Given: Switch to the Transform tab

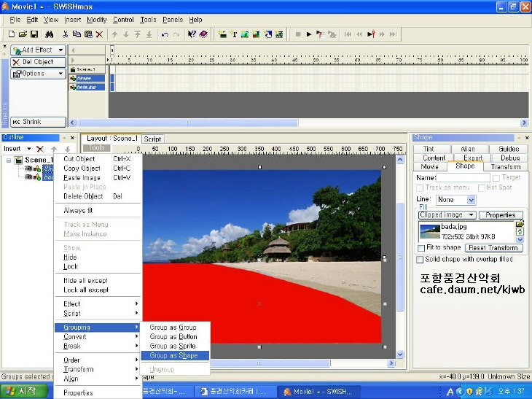Looking at the screenshot, I should point(505,167).
